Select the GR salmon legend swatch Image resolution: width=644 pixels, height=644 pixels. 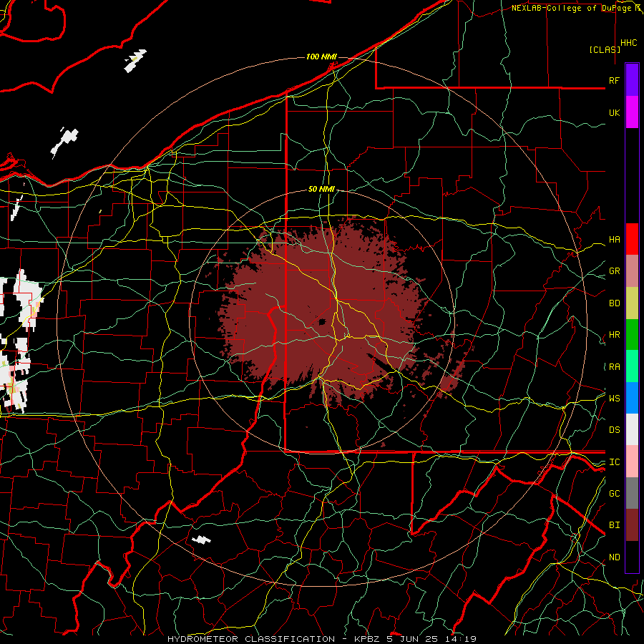coord(632,271)
